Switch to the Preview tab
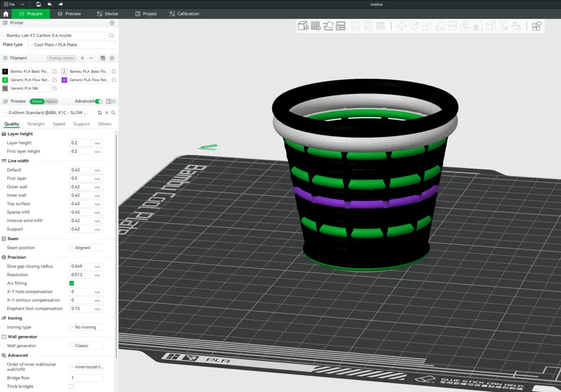The image size is (561, 392). (x=69, y=13)
